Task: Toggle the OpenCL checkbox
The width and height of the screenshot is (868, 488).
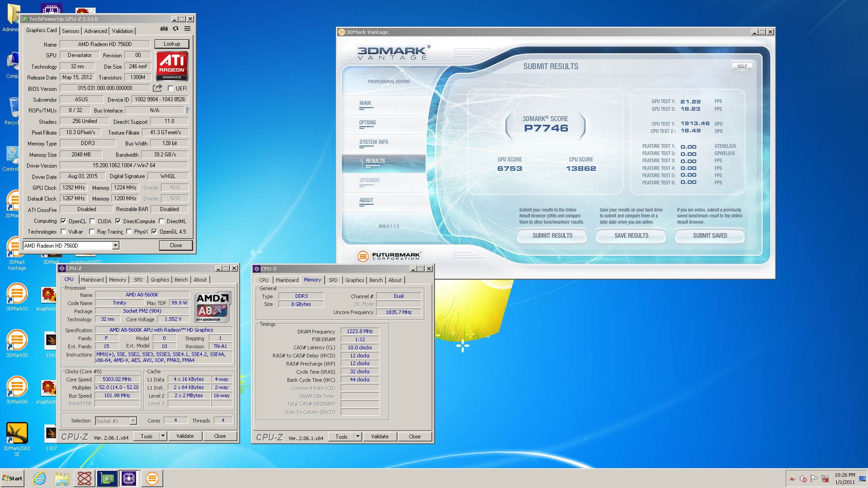Action: coord(64,221)
